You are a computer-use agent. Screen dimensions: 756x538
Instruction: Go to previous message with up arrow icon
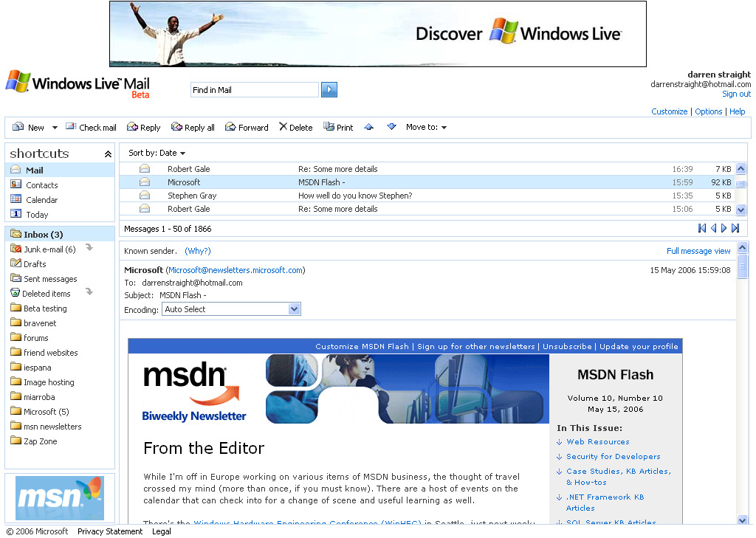[x=369, y=127]
